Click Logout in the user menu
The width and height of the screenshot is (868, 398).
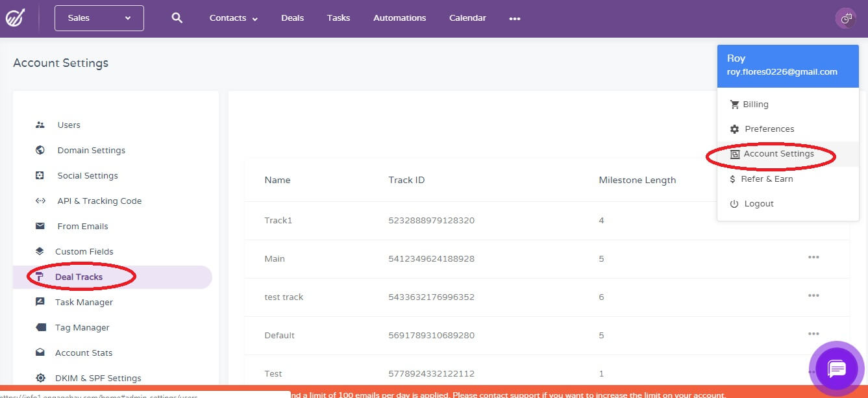(758, 204)
